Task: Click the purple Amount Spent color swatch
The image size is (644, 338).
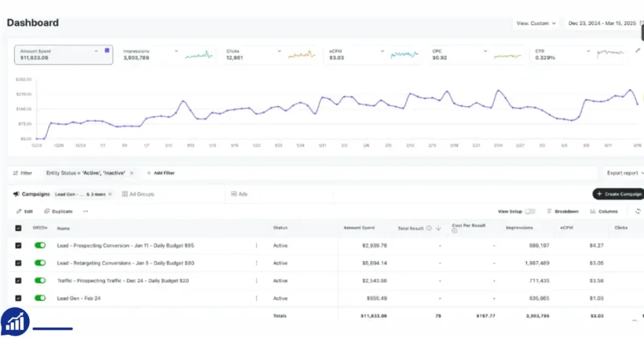Action: pos(107,50)
